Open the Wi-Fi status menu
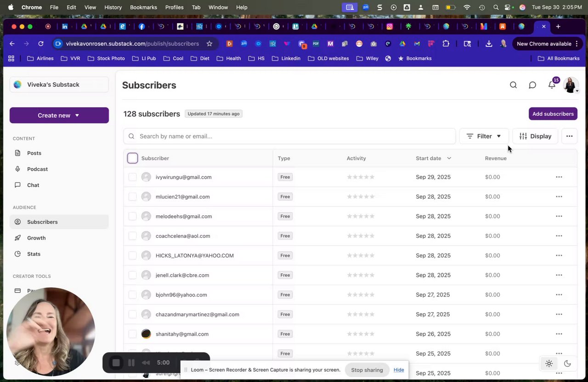 pyautogui.click(x=467, y=7)
